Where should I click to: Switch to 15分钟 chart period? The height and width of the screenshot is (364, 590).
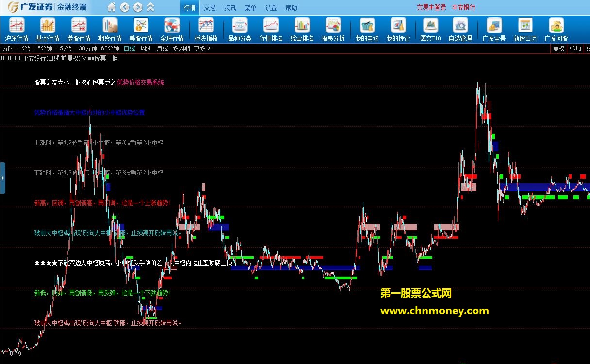coord(66,48)
